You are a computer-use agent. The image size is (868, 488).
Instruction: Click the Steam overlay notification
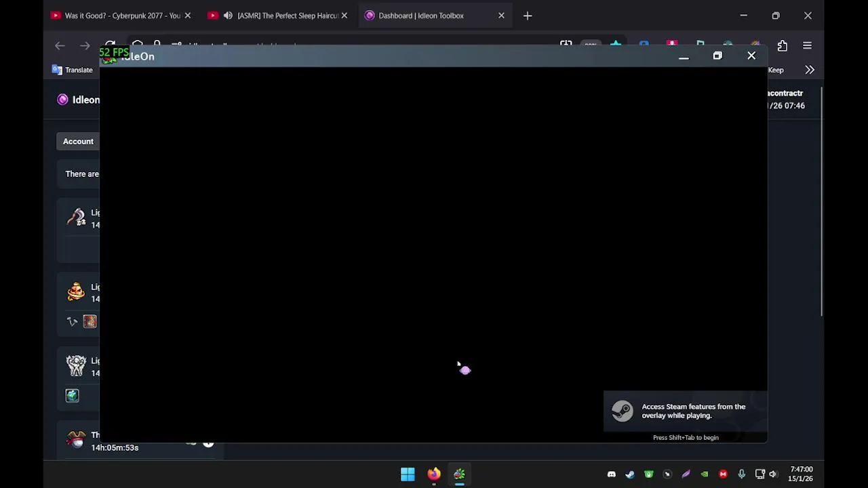coord(686,411)
